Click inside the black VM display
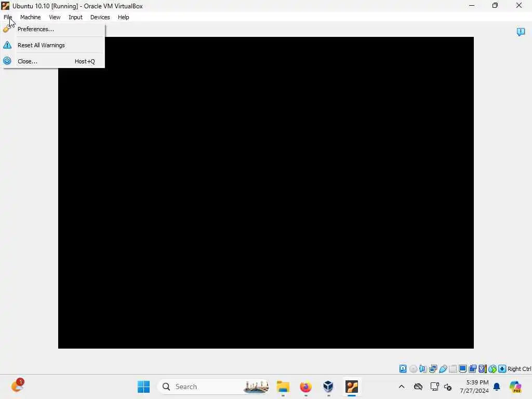The width and height of the screenshot is (532, 399). [265, 193]
